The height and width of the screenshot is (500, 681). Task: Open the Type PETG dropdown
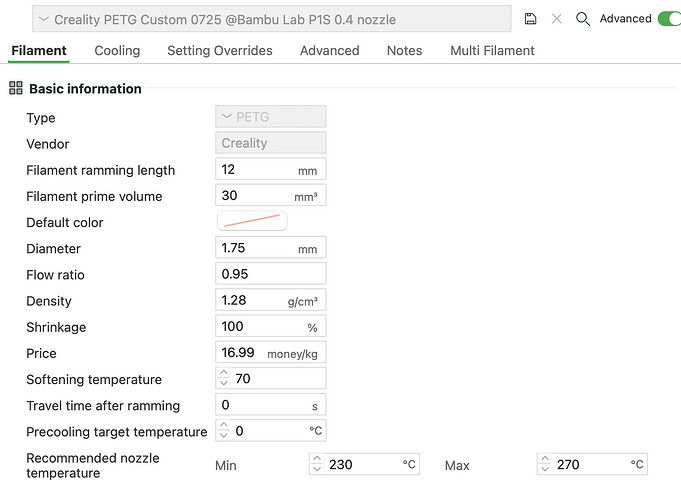(x=271, y=117)
